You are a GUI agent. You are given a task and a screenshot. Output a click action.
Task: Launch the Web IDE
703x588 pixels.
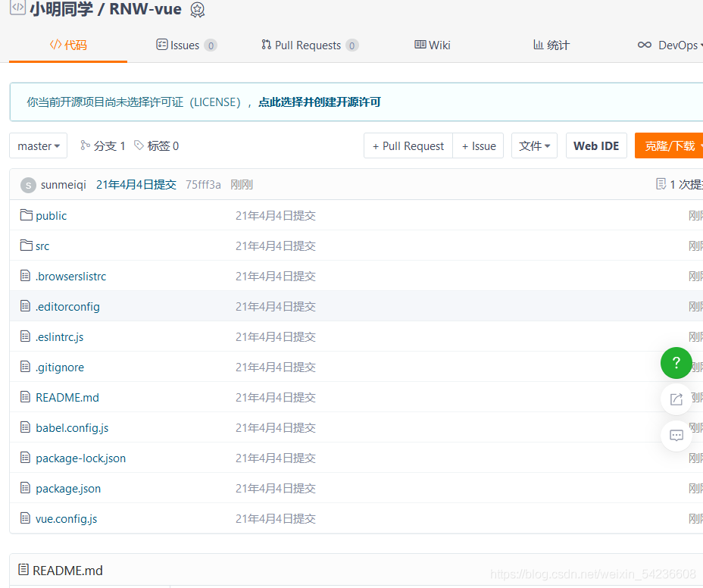pyautogui.click(x=596, y=145)
